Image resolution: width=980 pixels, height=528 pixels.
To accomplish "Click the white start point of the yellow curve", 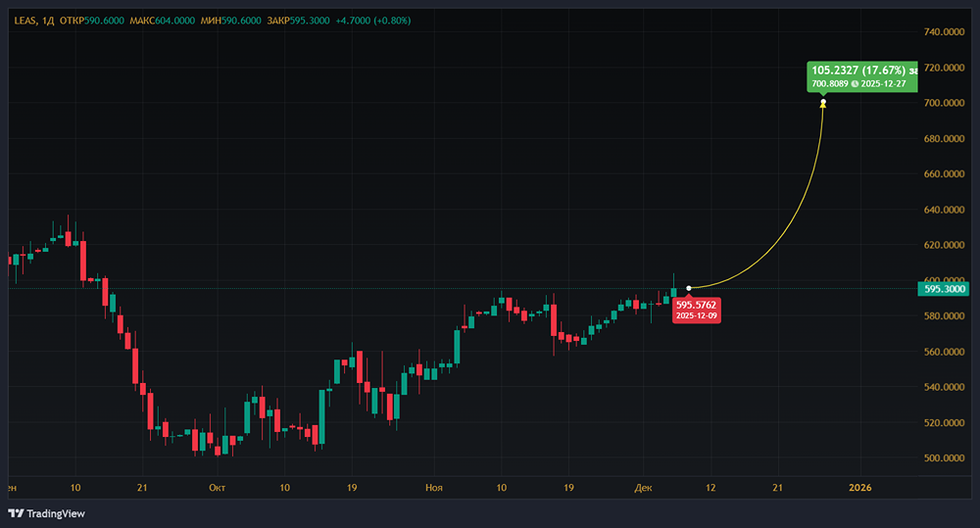I will pos(689,288).
